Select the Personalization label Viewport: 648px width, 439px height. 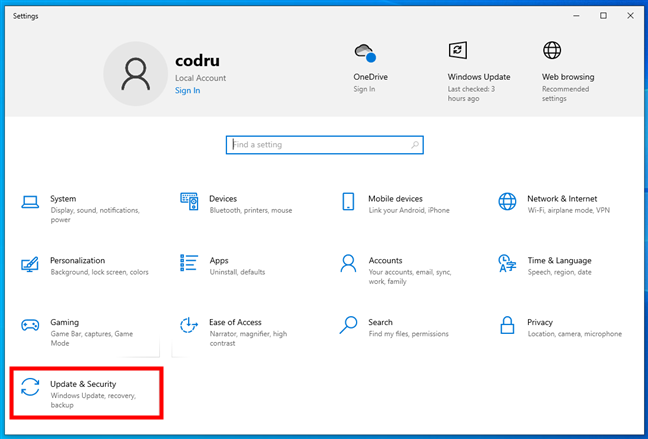point(78,260)
